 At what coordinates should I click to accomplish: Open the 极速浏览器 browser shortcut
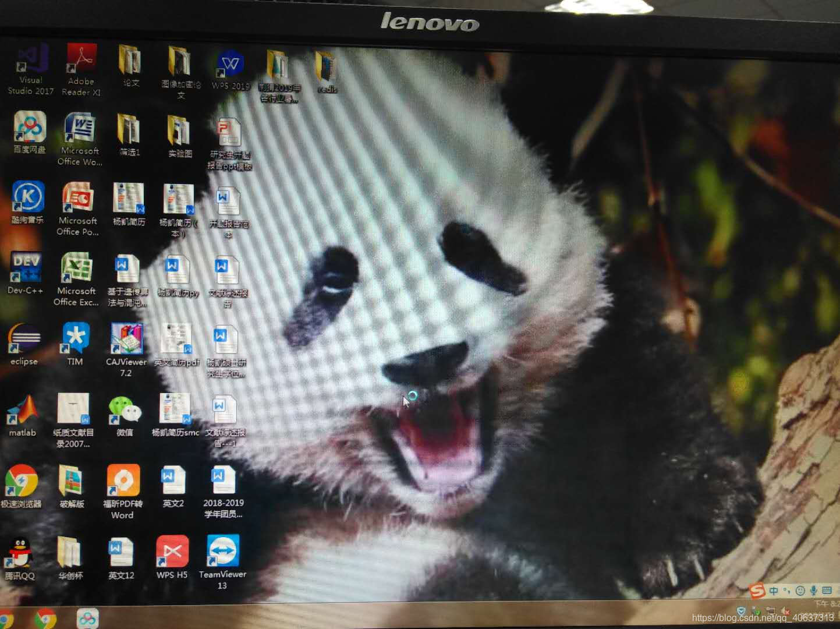[x=22, y=486]
